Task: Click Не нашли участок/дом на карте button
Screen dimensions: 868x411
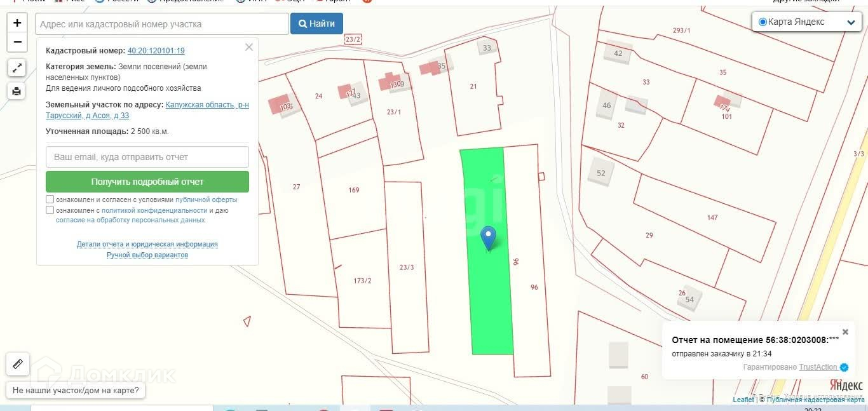Action: (x=76, y=391)
